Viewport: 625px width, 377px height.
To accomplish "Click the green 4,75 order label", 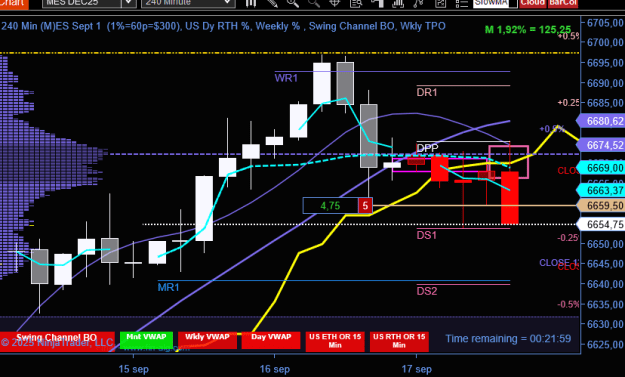I will tap(330, 206).
